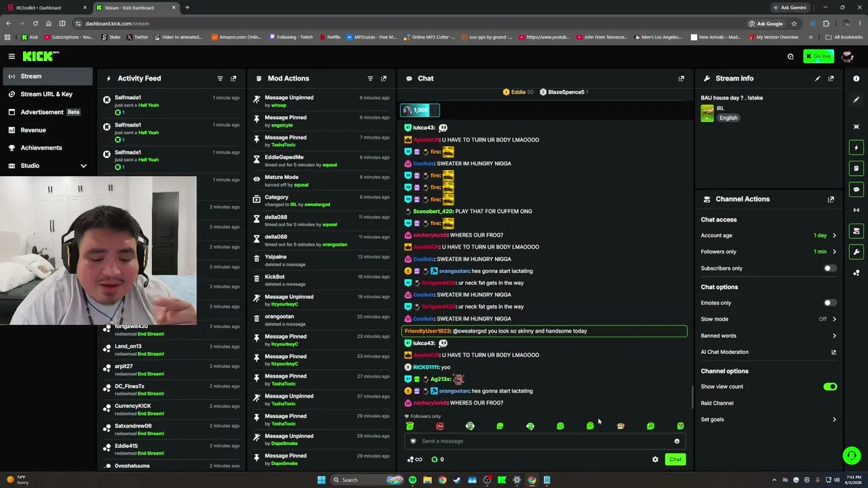Open Stream URL & Key page
This screenshot has width=868, height=488.
pos(47,94)
